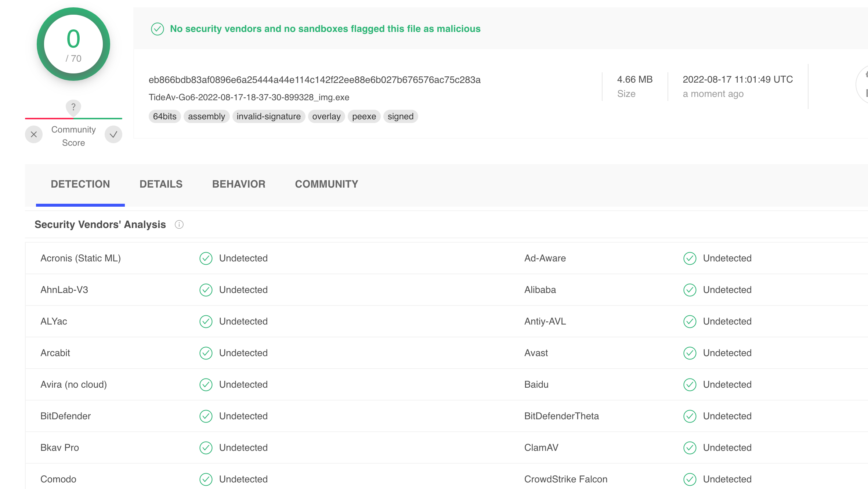Click green check icon in the top banner
This screenshot has height=489, width=868.
tap(158, 29)
